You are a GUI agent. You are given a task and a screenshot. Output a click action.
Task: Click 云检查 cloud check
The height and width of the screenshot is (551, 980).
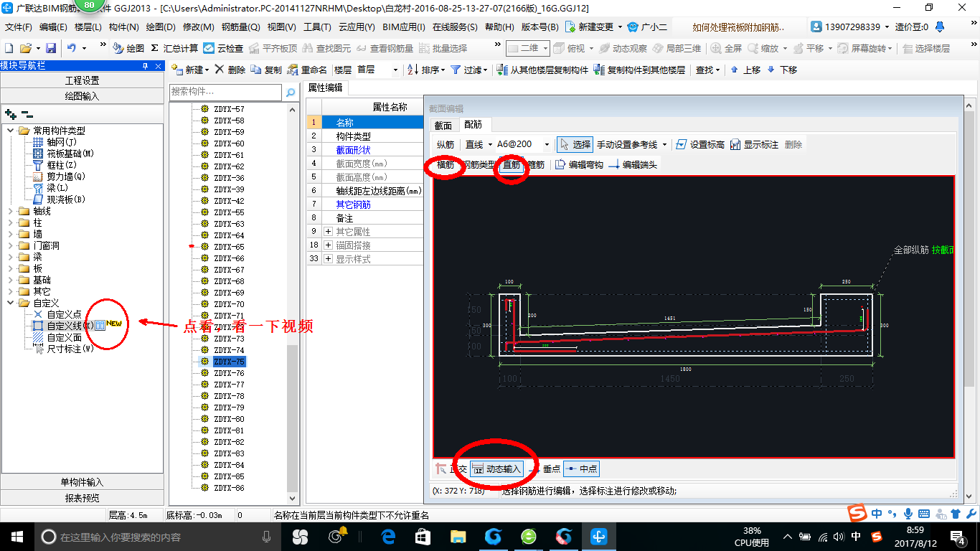[x=223, y=48]
